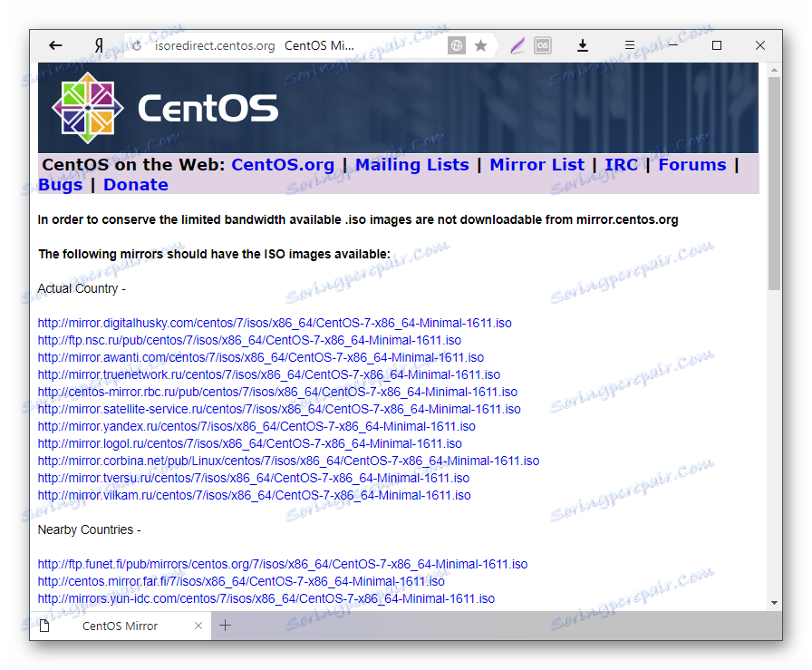Open the Mirror List link

click(536, 164)
